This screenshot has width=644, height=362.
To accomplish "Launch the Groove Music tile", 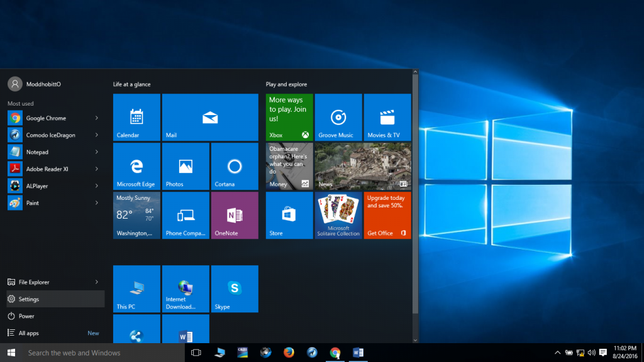I will [x=338, y=118].
